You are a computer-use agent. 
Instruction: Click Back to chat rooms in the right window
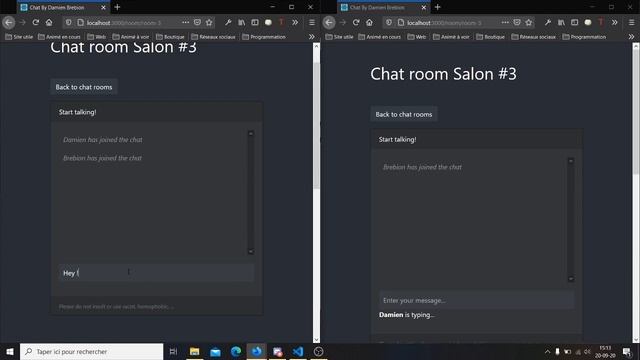(404, 114)
